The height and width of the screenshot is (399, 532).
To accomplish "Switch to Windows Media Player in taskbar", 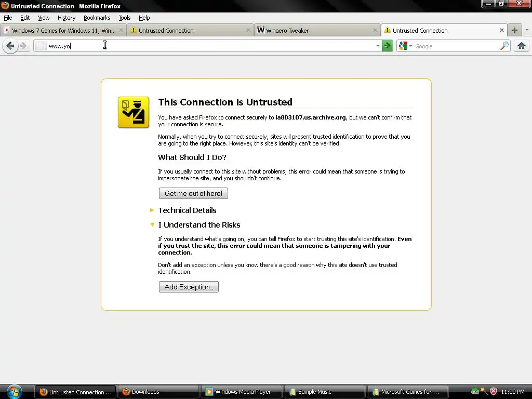I will click(241, 392).
